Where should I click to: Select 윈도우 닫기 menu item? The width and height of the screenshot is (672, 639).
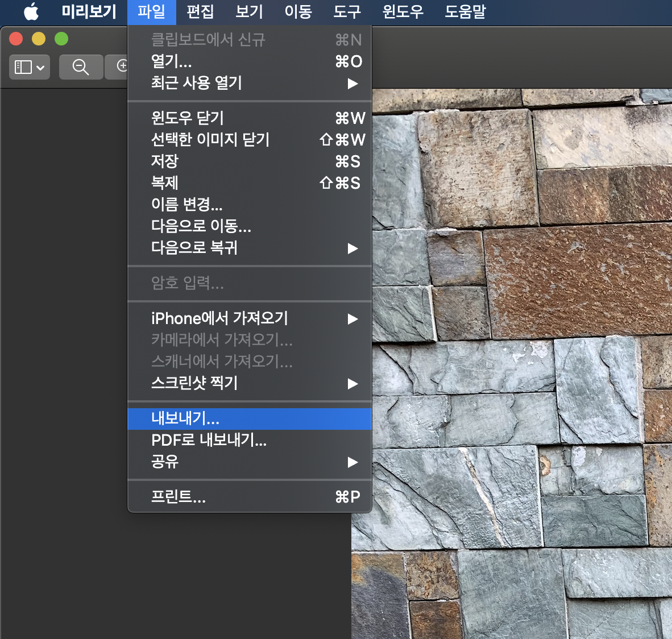[x=250, y=118]
